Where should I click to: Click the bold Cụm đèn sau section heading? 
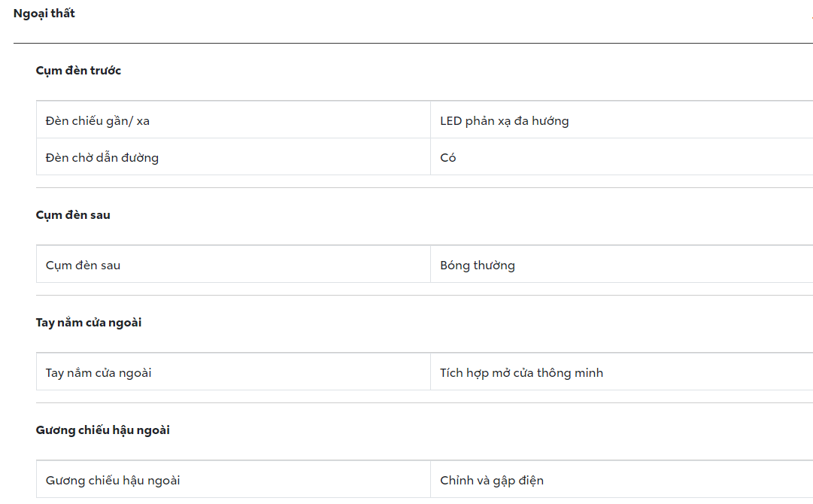73,215
